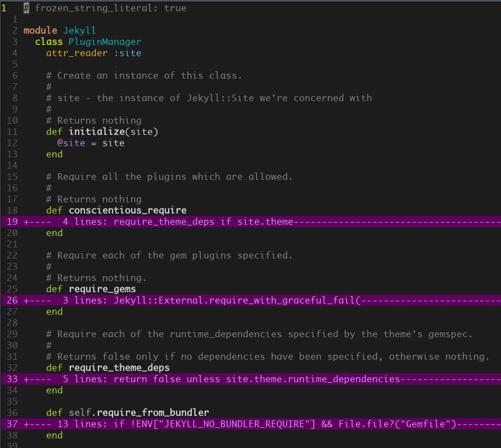The height and width of the screenshot is (448, 501).
Task: Unfold the 13-line require_from_bundler block
Action: coord(251,424)
